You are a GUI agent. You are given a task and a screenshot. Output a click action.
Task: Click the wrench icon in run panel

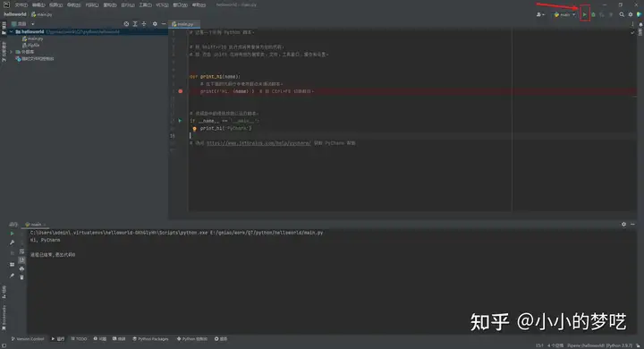click(12, 243)
